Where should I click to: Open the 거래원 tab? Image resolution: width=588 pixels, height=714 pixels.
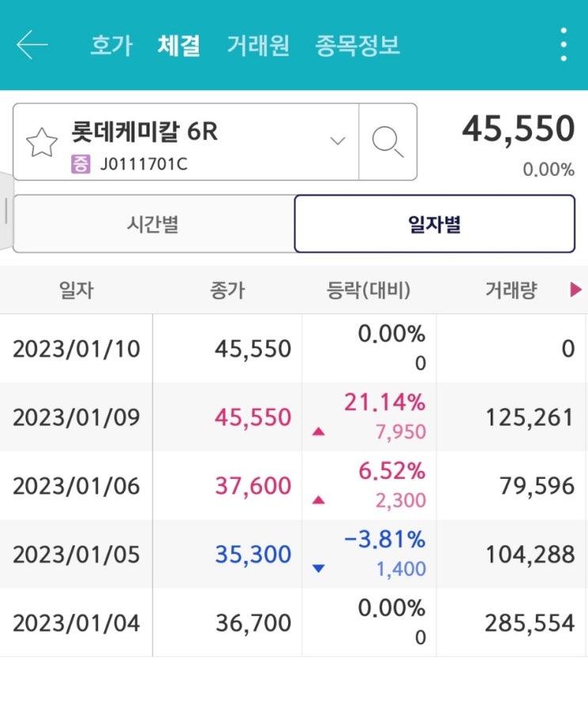point(258,45)
